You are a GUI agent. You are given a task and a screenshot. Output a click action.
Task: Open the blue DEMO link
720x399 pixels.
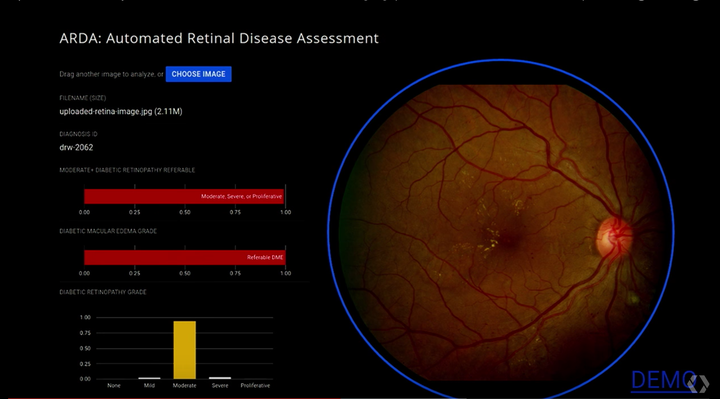click(x=664, y=381)
